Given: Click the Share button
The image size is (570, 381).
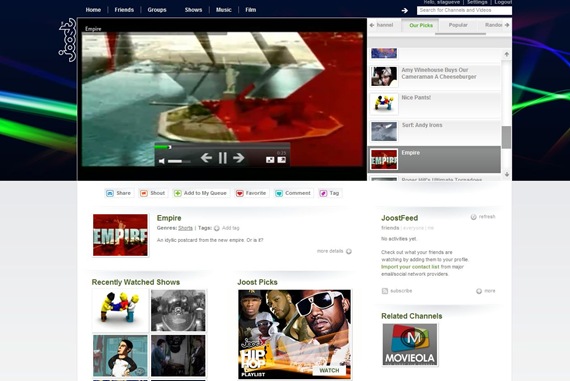Looking at the screenshot, I should [x=118, y=193].
